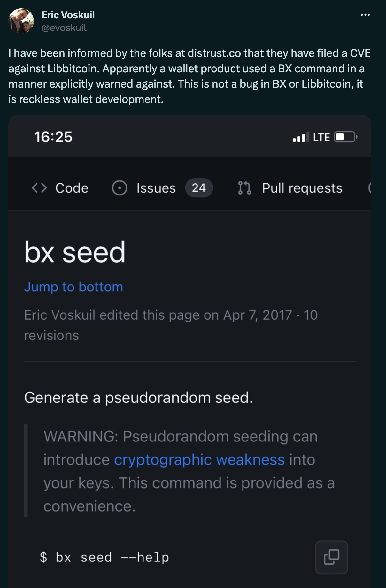Click the Pull requests branch icon

point(244,188)
